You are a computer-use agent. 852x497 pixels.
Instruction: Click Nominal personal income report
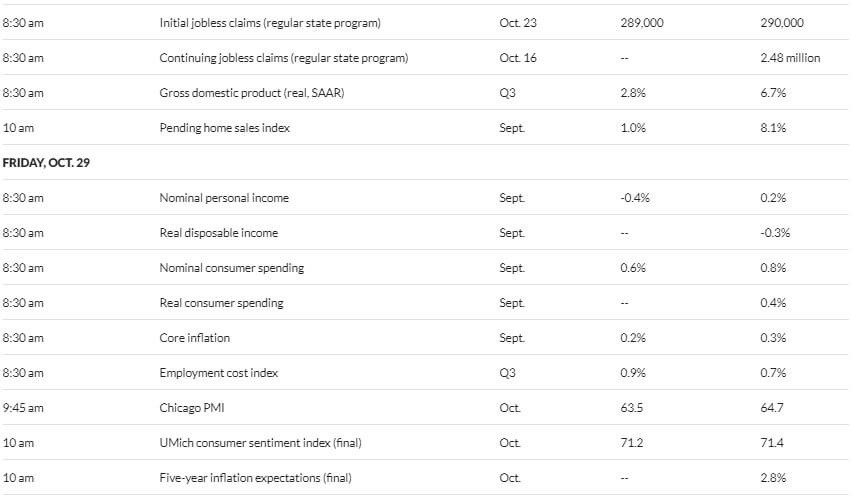click(224, 198)
